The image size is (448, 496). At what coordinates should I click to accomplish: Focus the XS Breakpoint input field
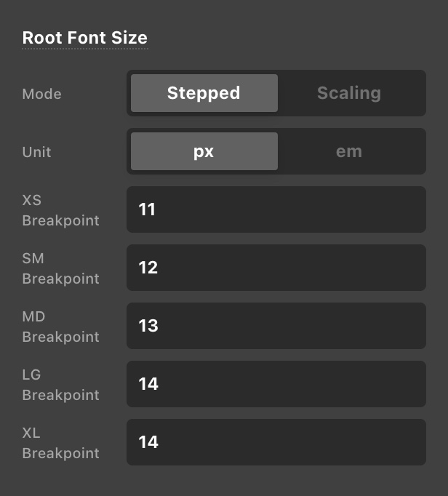point(276,209)
